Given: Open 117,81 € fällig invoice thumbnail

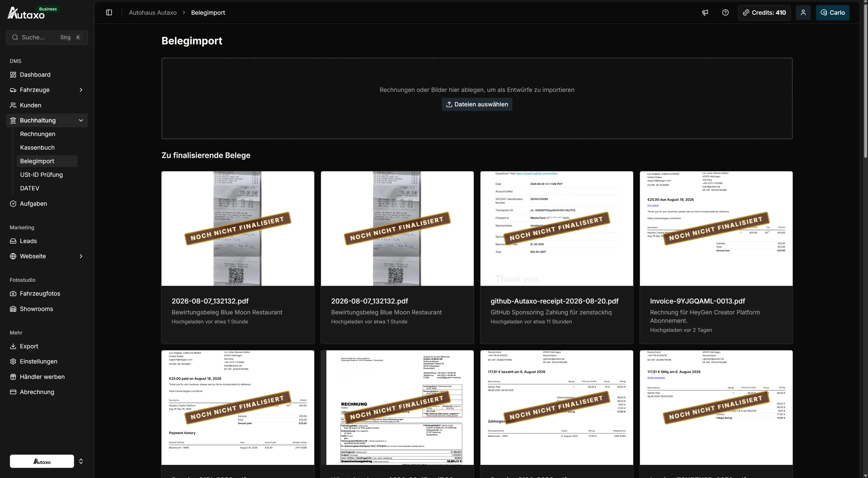Looking at the screenshot, I should click(716, 408).
